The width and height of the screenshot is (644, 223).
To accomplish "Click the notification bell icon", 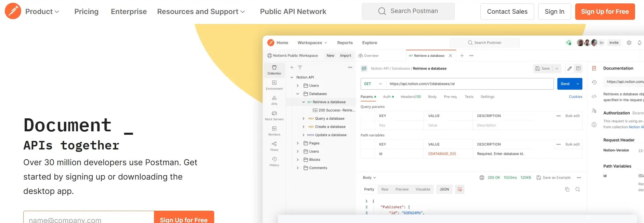I will [639, 43].
